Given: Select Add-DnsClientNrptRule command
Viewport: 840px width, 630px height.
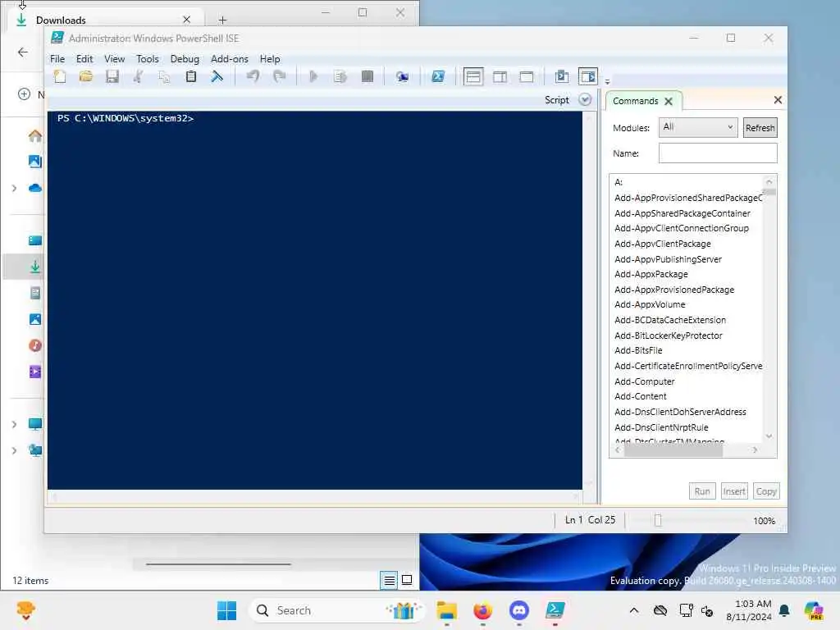Looking at the screenshot, I should [x=661, y=427].
